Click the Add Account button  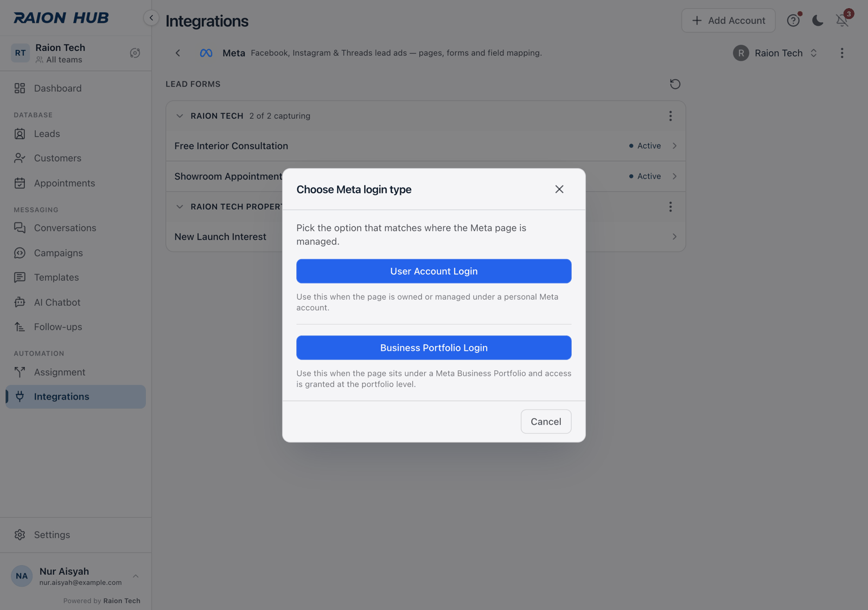point(728,21)
